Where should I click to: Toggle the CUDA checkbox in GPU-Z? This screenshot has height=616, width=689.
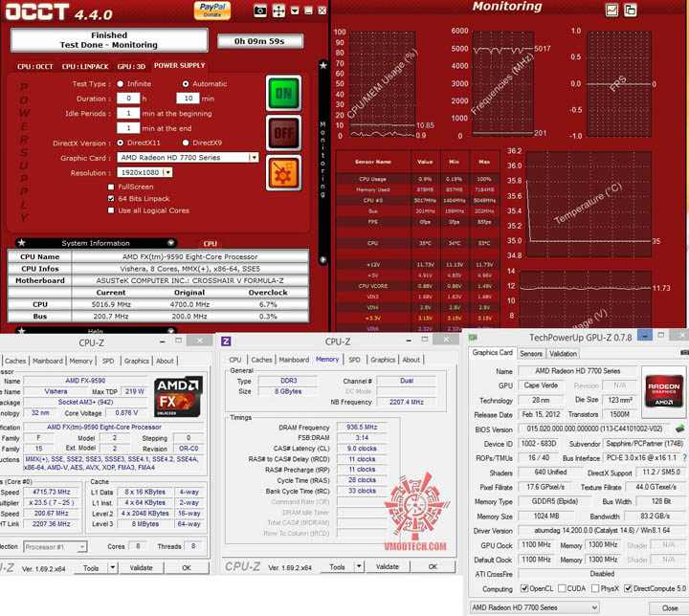coord(562,588)
